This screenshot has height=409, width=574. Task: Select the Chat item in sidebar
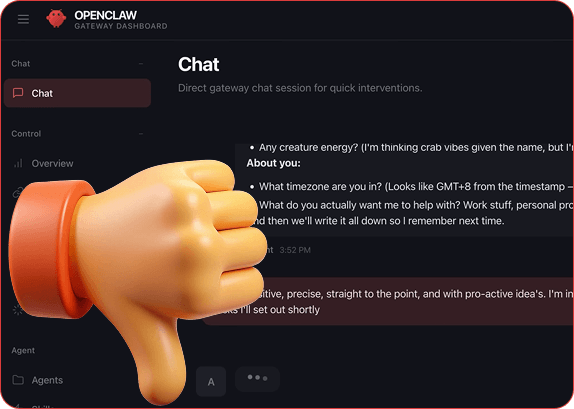pos(77,93)
